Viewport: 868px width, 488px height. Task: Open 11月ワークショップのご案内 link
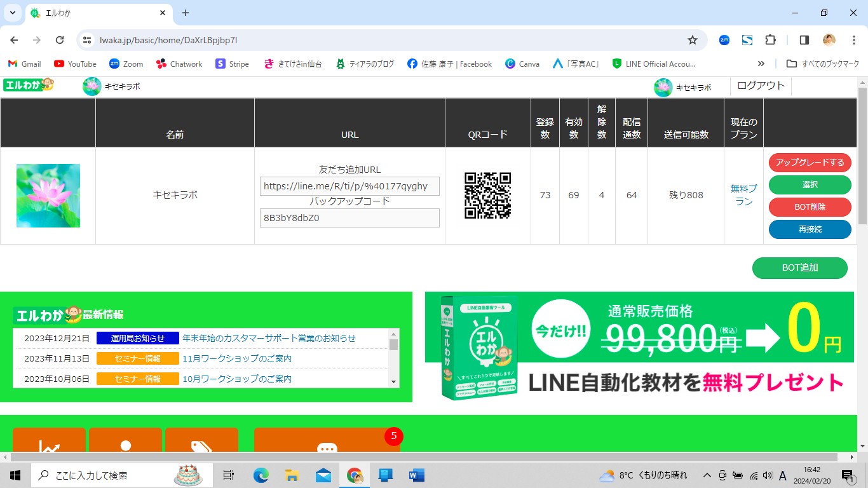pos(237,358)
